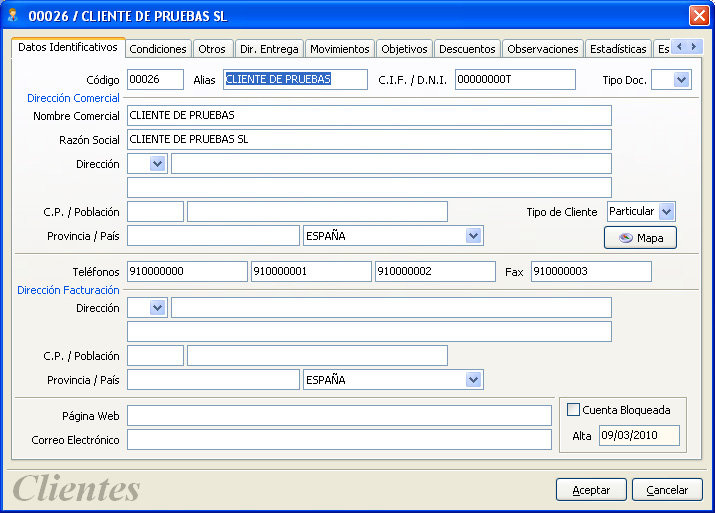Click the Aceptar button

[591, 490]
